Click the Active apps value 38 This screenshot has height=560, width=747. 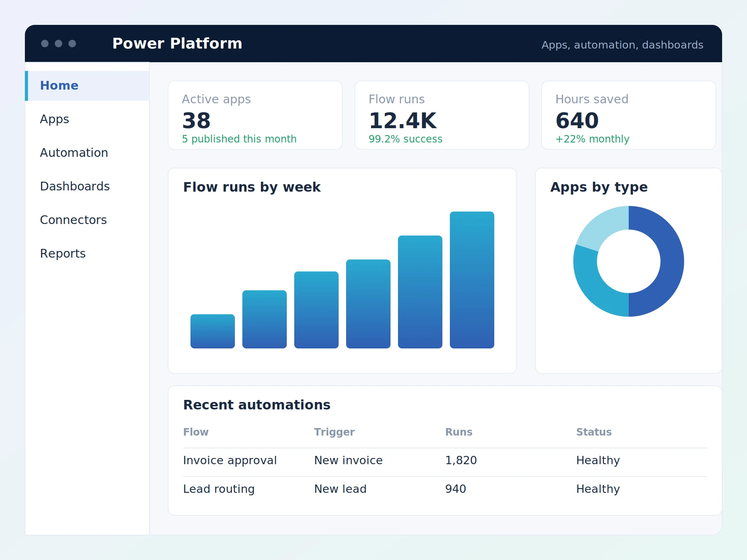(196, 121)
